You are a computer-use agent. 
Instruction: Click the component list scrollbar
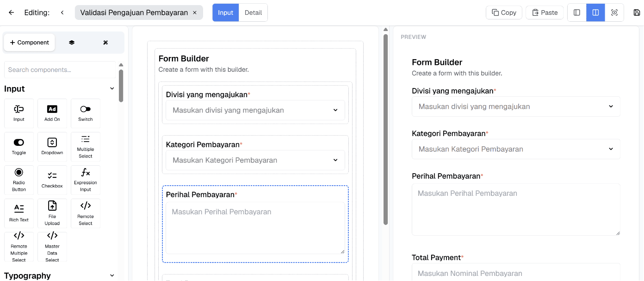(121, 86)
